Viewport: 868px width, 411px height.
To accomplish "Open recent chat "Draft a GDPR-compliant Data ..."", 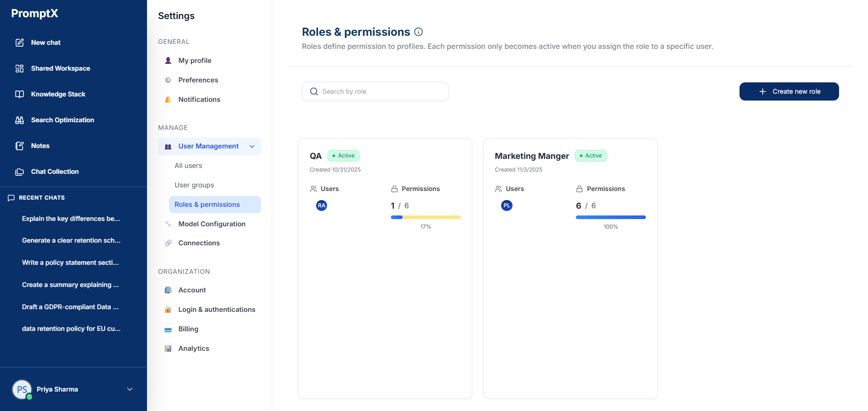I will tap(70, 307).
